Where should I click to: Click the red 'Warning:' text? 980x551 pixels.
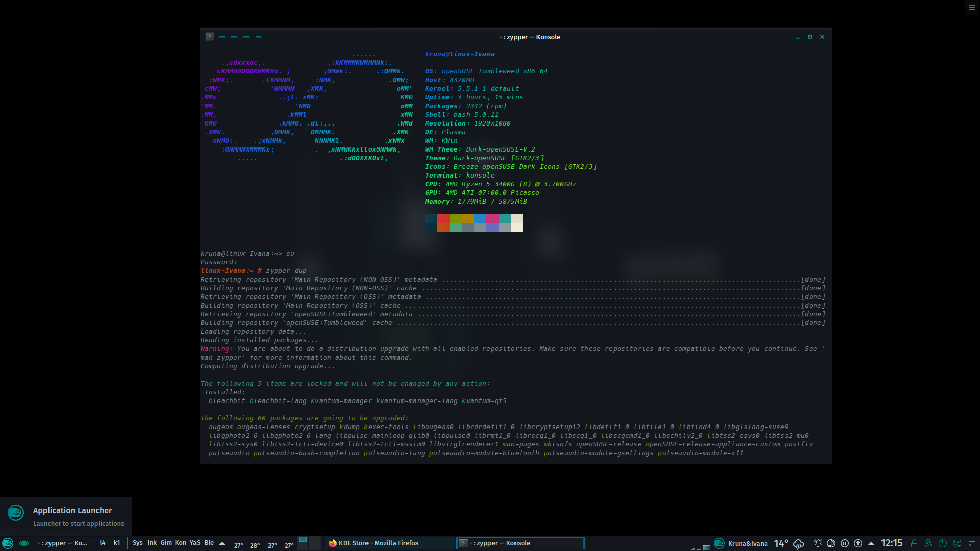click(x=216, y=349)
